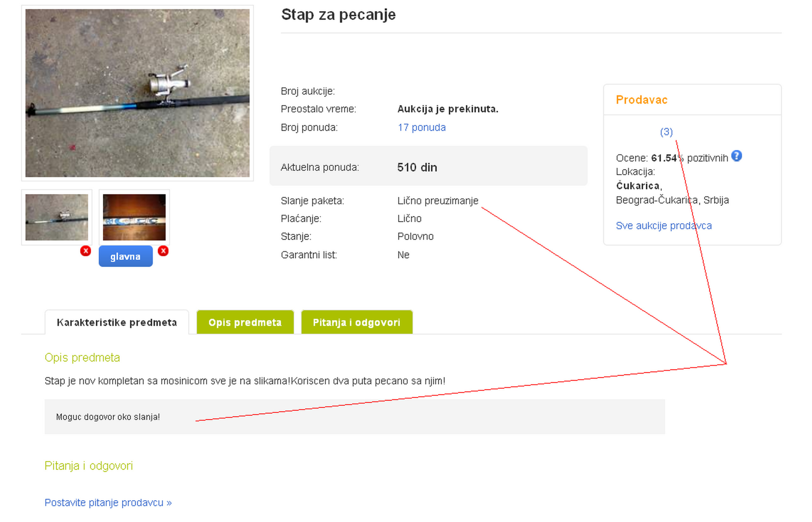Click the '510 din' current bid amount

tap(417, 168)
